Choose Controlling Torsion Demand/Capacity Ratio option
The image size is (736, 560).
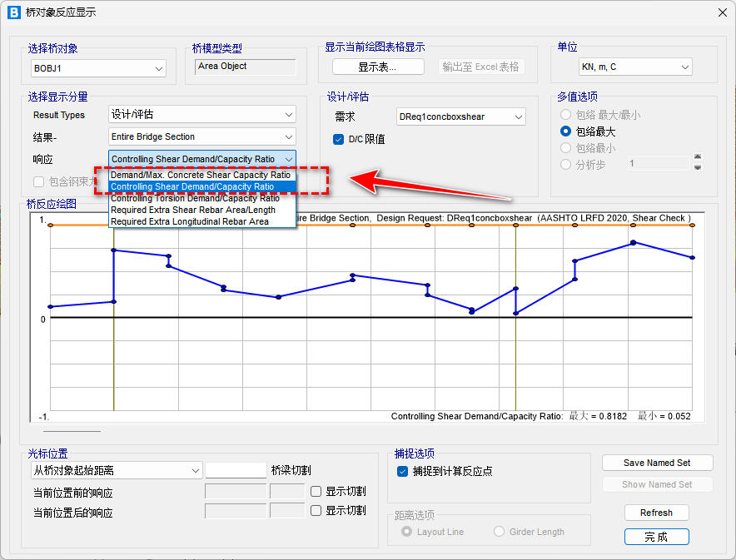[195, 199]
